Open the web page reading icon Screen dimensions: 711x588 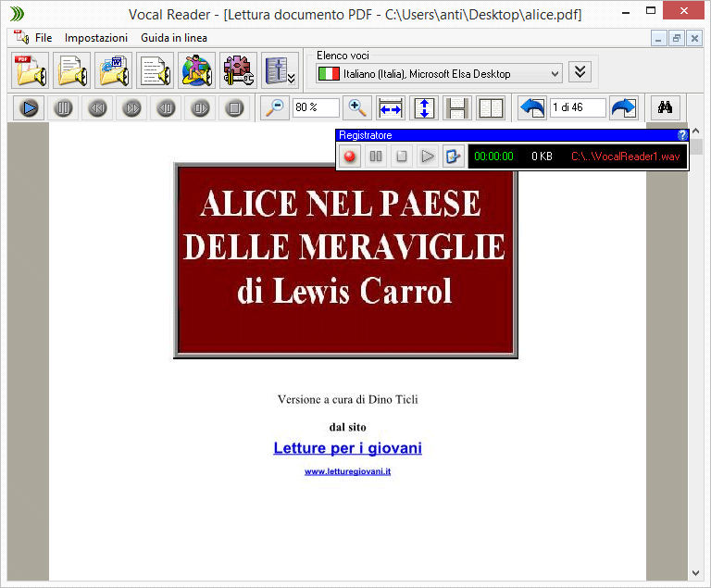pos(196,70)
